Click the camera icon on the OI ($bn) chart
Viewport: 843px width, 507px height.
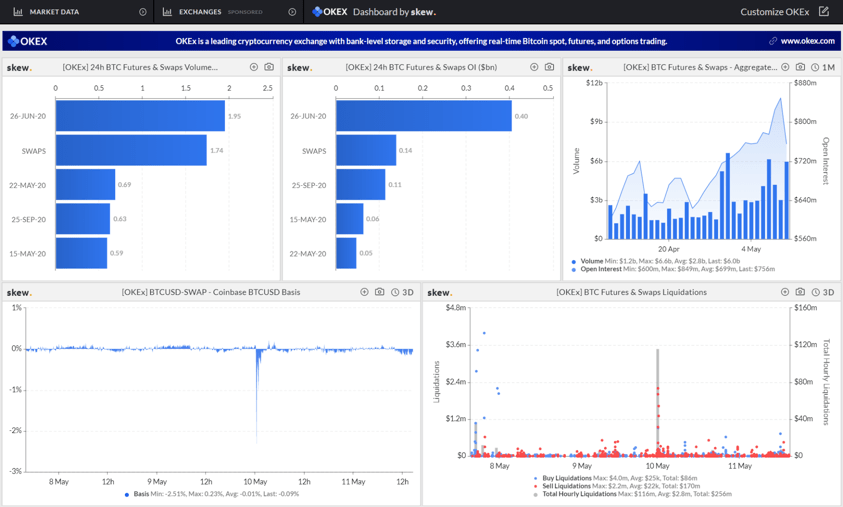point(549,67)
